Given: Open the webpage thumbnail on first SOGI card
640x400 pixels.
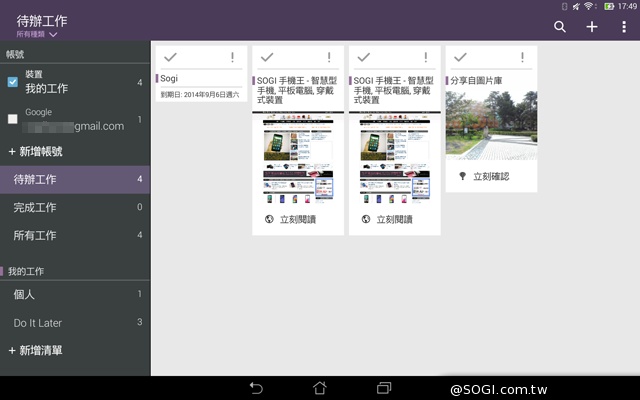Looking at the screenshot, I should point(298,158).
